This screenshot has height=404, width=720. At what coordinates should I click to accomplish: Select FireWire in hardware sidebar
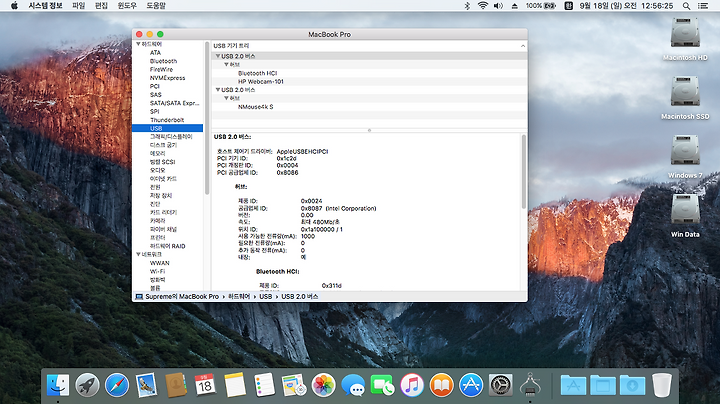[161, 70]
